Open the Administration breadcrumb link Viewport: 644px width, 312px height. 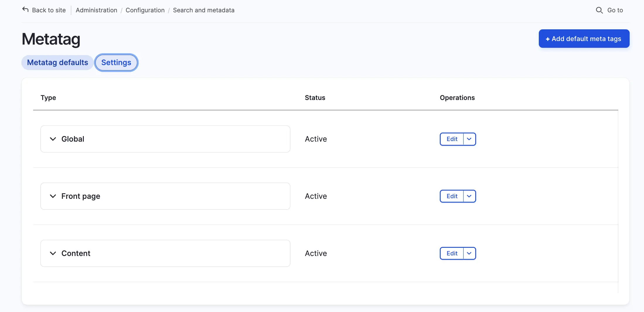(x=96, y=10)
